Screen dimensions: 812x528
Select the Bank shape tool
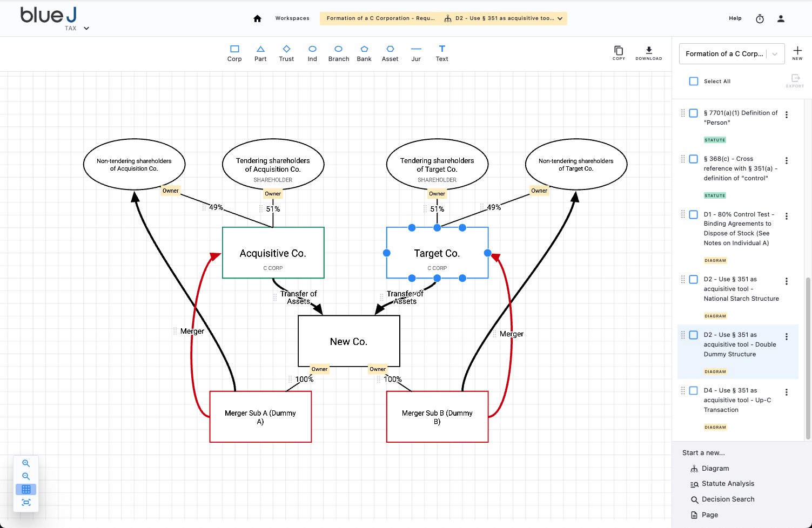click(364, 52)
